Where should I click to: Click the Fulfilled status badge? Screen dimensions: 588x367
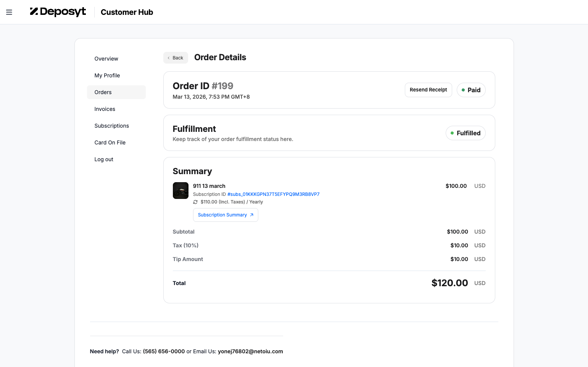[x=466, y=133]
